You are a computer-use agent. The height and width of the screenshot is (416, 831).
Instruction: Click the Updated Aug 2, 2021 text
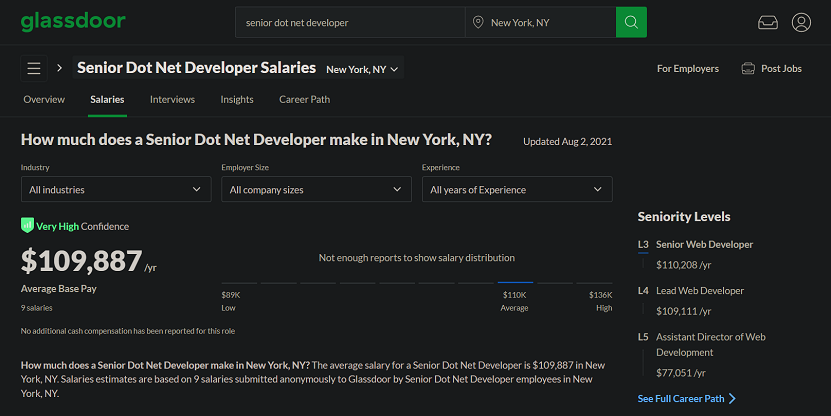coord(568,141)
